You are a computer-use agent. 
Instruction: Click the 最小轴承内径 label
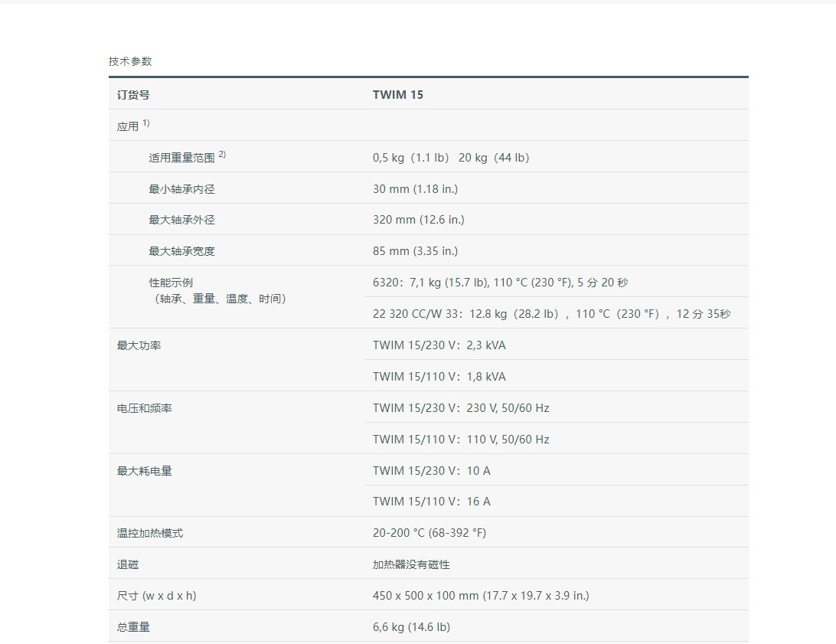coord(181,189)
